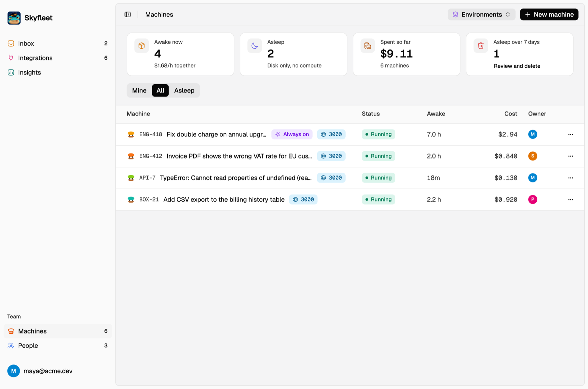
Task: Click the machine icon beside BOX-21
Action: coord(131,200)
